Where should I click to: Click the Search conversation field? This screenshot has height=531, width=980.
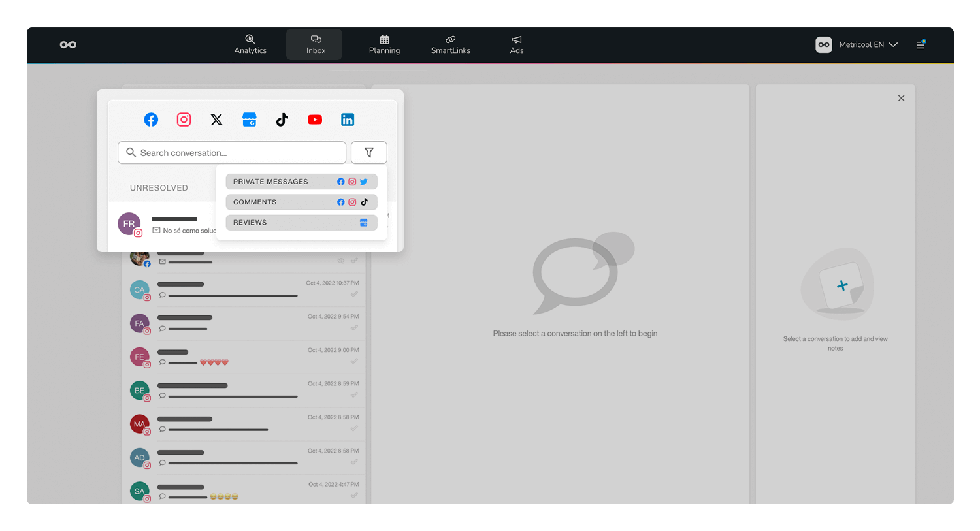coord(232,153)
